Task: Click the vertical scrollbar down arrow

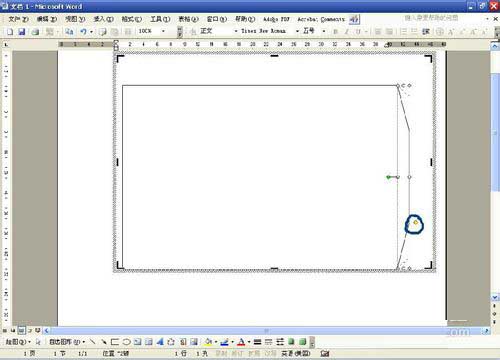Action: pyautogui.click(x=495, y=297)
